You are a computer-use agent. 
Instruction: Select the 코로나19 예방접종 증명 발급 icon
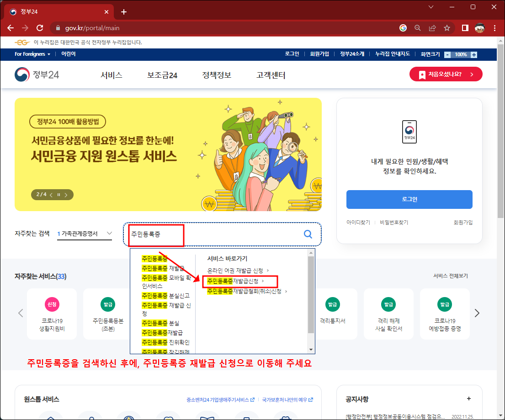pyautogui.click(x=445, y=314)
